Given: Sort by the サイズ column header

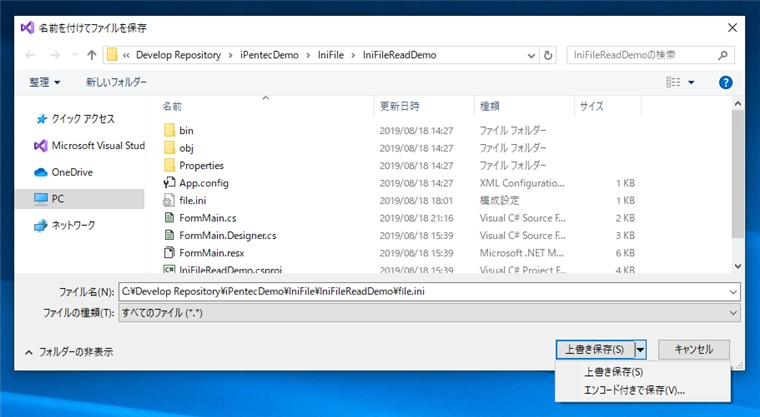Looking at the screenshot, I should click(592, 106).
